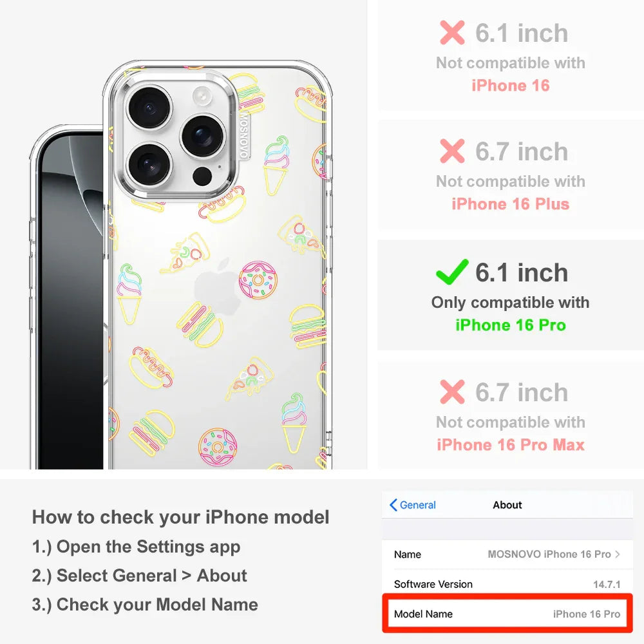
Task: Go back to General settings
Action: coord(413,505)
